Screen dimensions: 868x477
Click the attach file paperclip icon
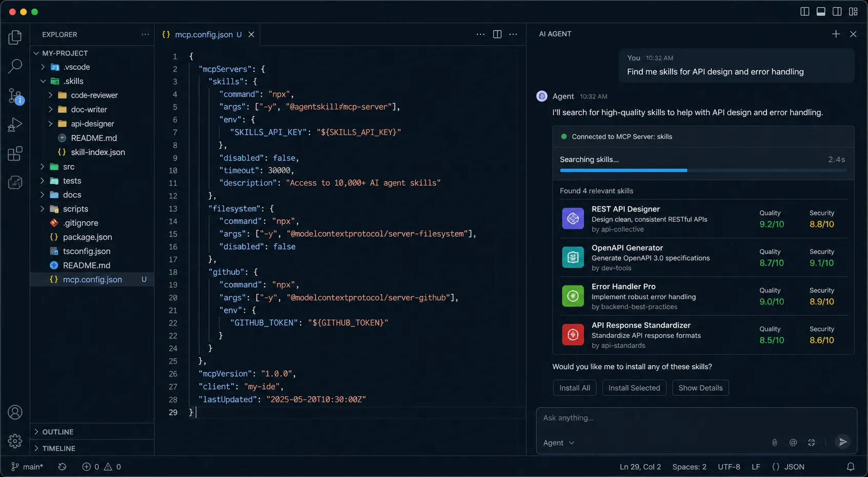[x=775, y=442]
